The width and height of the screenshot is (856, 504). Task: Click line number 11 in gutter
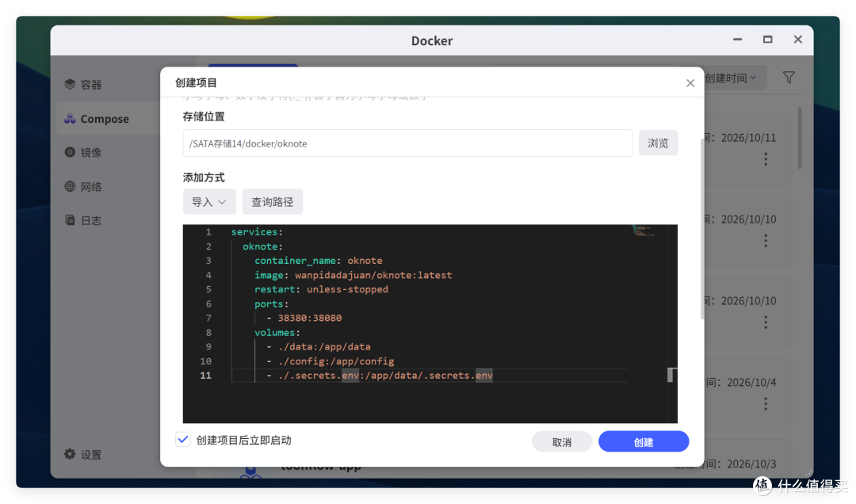click(205, 375)
